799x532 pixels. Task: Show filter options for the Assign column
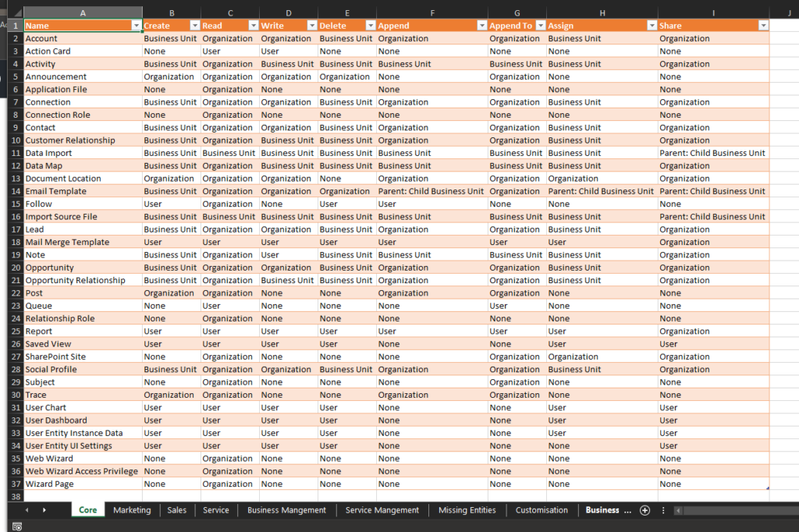pyautogui.click(x=652, y=26)
